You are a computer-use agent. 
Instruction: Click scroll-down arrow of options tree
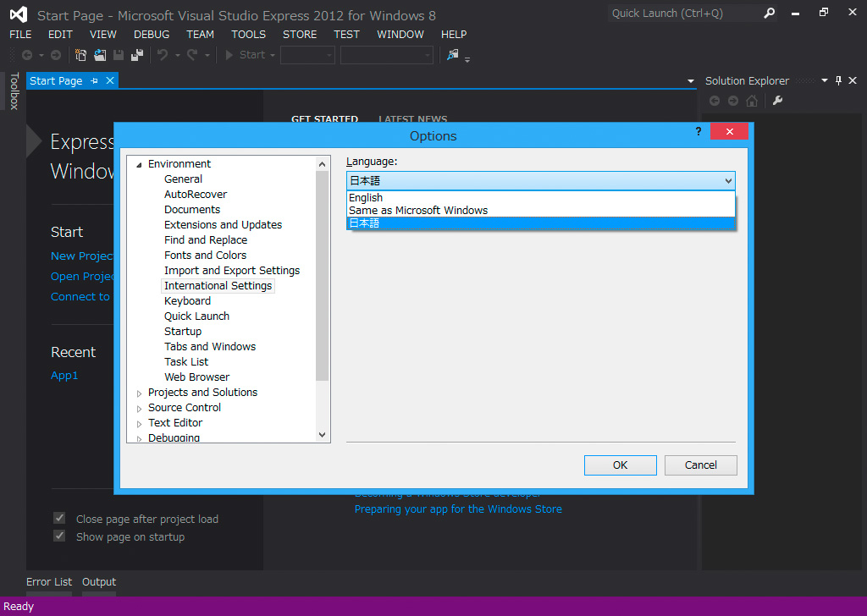point(322,435)
